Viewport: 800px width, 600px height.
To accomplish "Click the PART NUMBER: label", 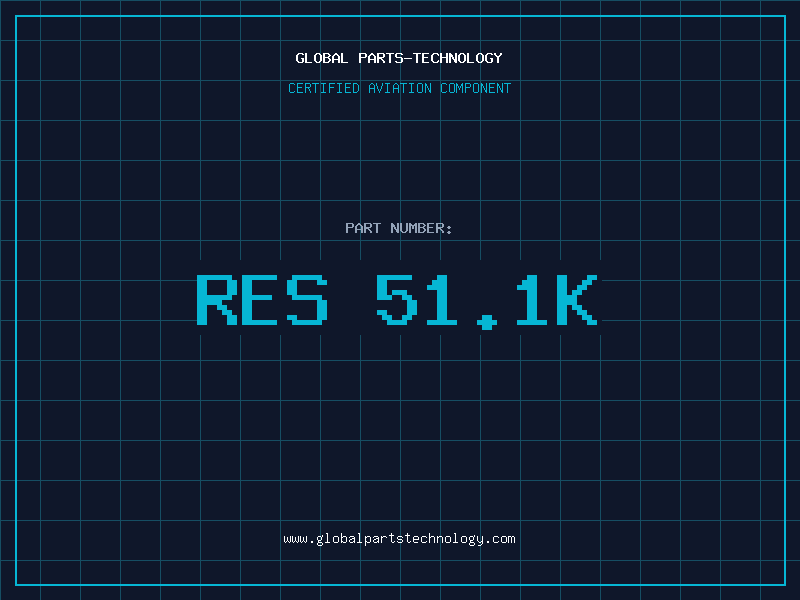I will pos(399,228).
